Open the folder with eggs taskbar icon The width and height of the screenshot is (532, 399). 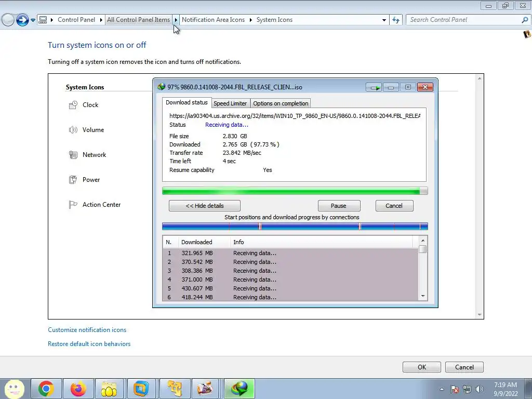pos(109,389)
